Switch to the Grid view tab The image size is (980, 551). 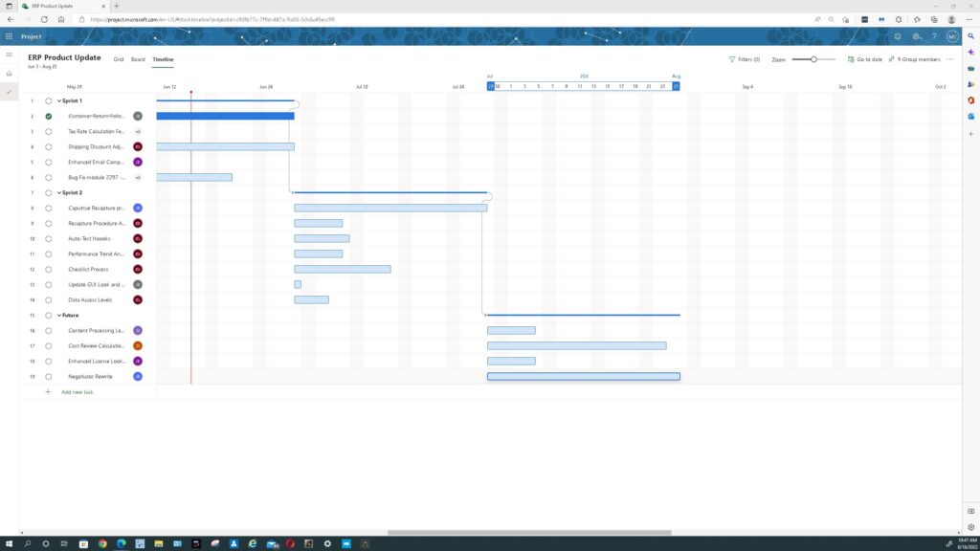point(119,59)
